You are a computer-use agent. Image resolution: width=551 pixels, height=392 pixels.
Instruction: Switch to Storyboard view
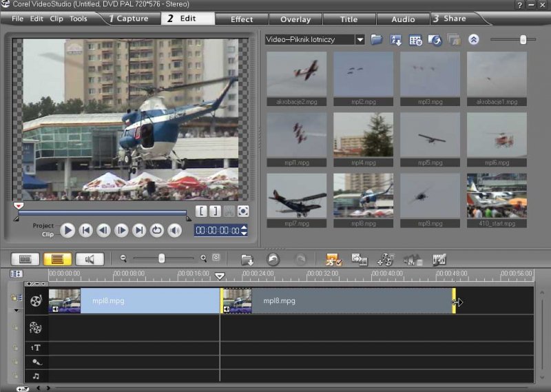[x=25, y=259]
